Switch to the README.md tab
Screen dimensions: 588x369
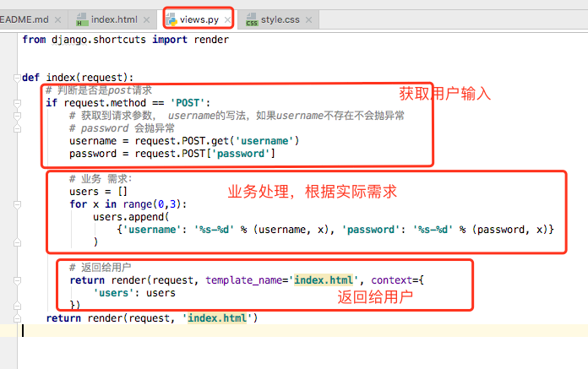[24, 19]
